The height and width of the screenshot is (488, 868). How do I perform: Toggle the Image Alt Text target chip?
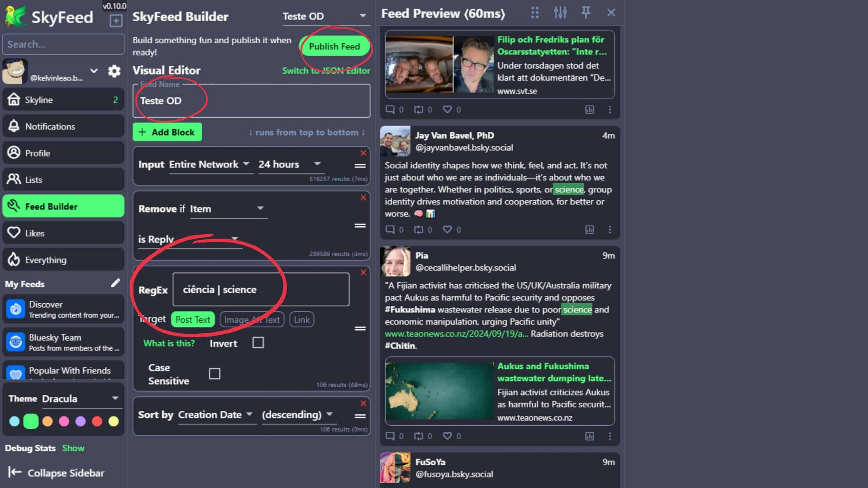(252, 320)
